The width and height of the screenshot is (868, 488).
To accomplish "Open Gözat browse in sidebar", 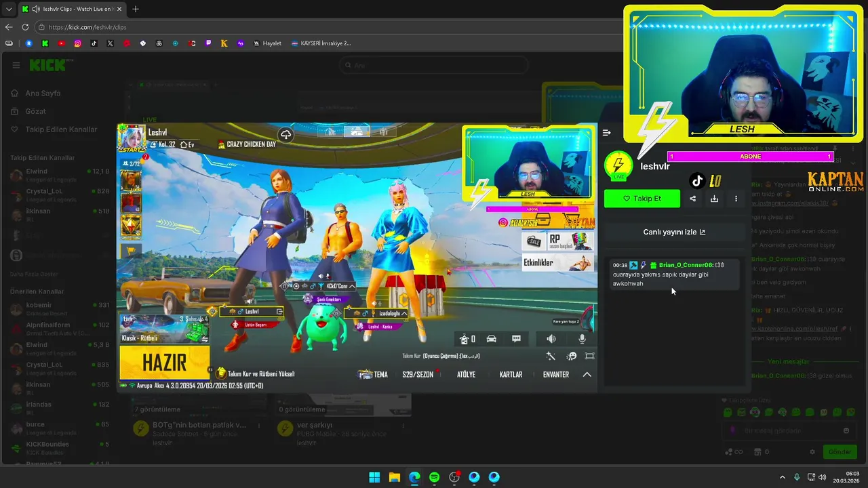I will tap(35, 111).
